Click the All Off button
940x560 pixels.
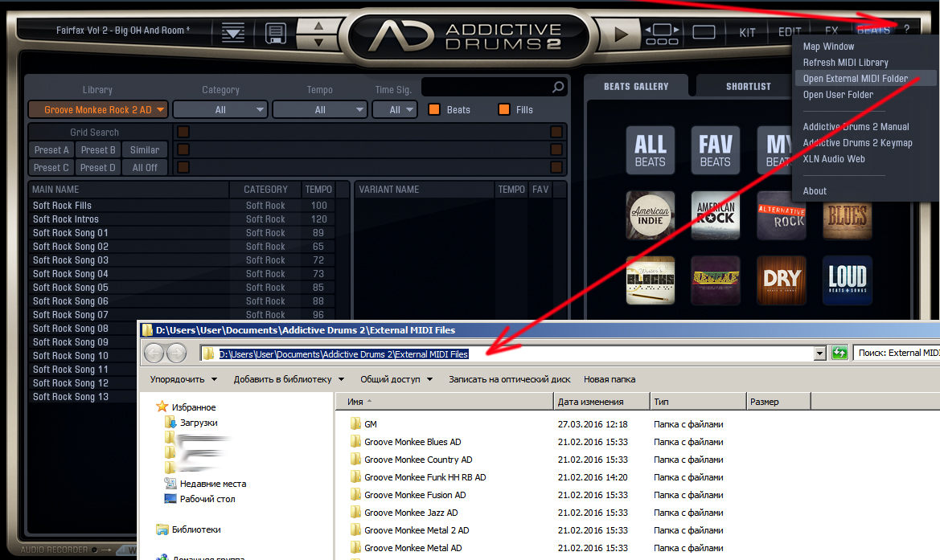[145, 168]
